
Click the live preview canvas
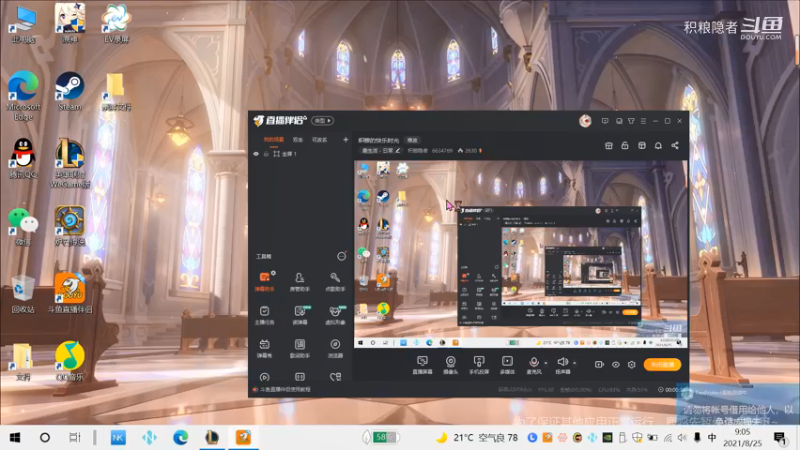(x=520, y=254)
